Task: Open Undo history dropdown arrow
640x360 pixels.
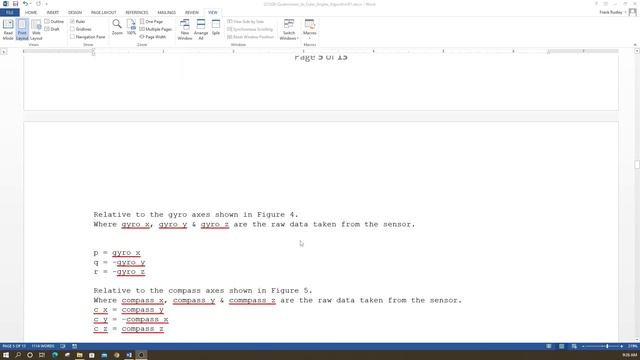Action: 31,4
